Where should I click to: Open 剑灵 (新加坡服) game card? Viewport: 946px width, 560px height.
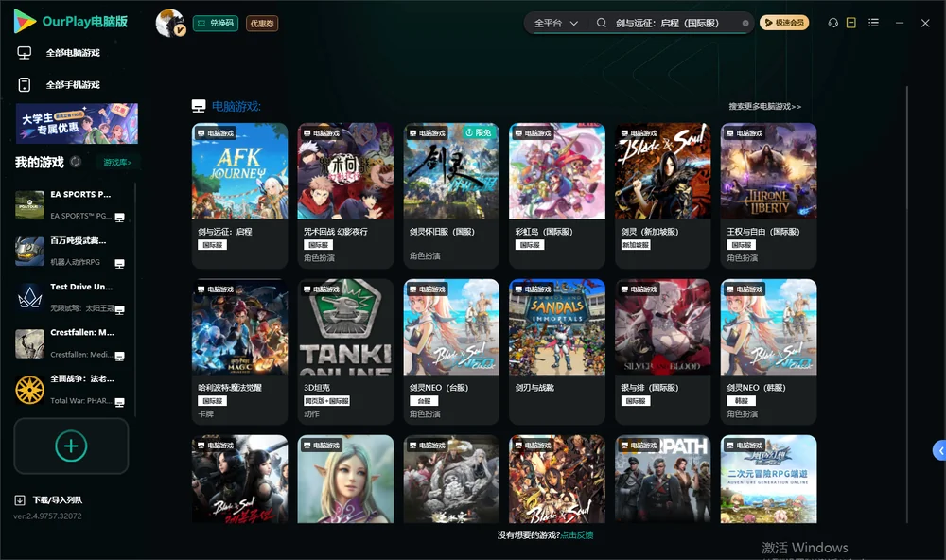662,196
